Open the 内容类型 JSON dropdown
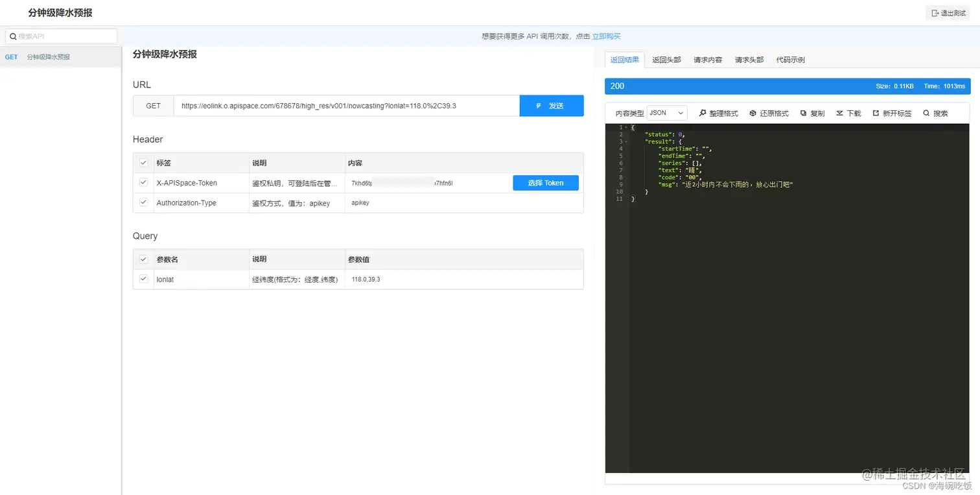This screenshot has height=495, width=980. point(666,113)
